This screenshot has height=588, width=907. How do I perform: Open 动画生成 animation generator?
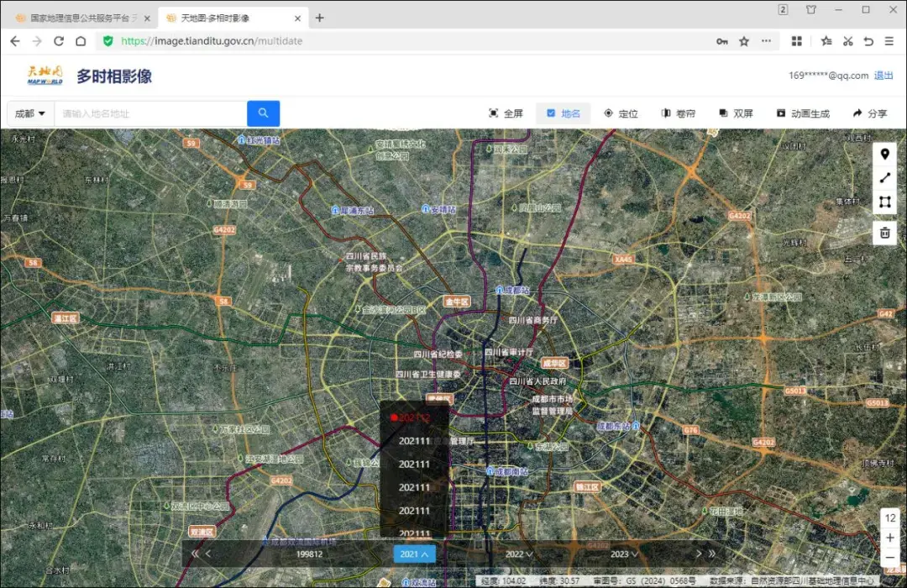coord(803,113)
